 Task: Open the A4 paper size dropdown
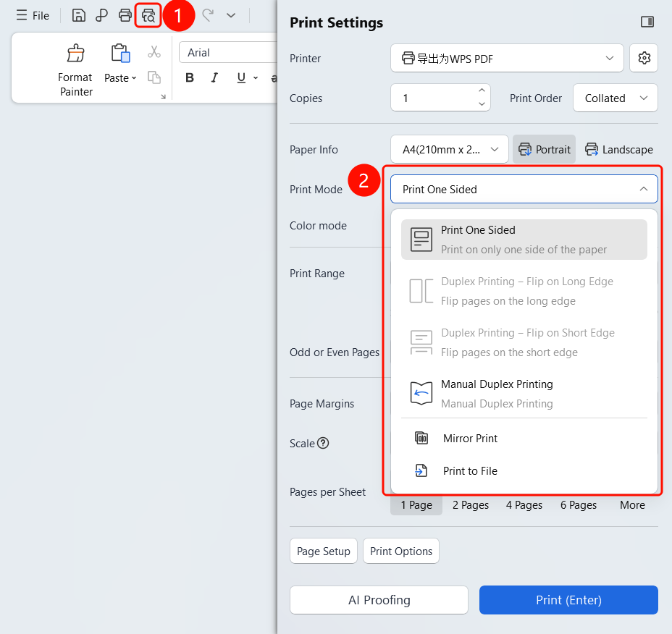tap(450, 150)
